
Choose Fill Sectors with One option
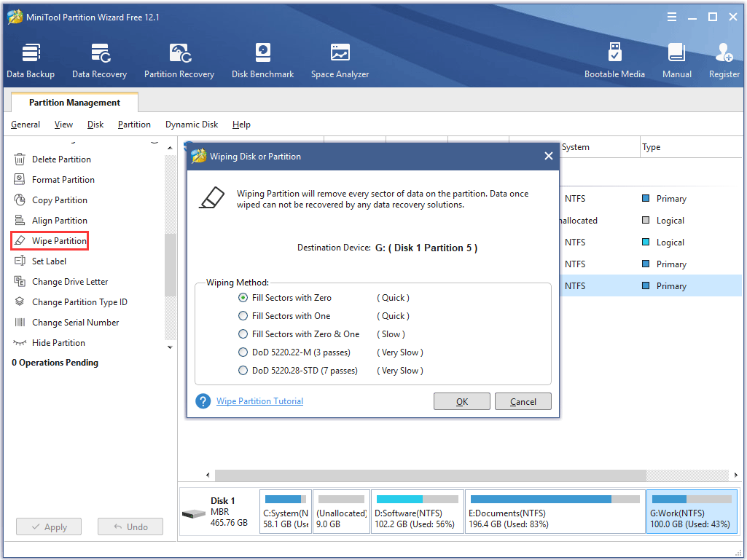point(243,316)
